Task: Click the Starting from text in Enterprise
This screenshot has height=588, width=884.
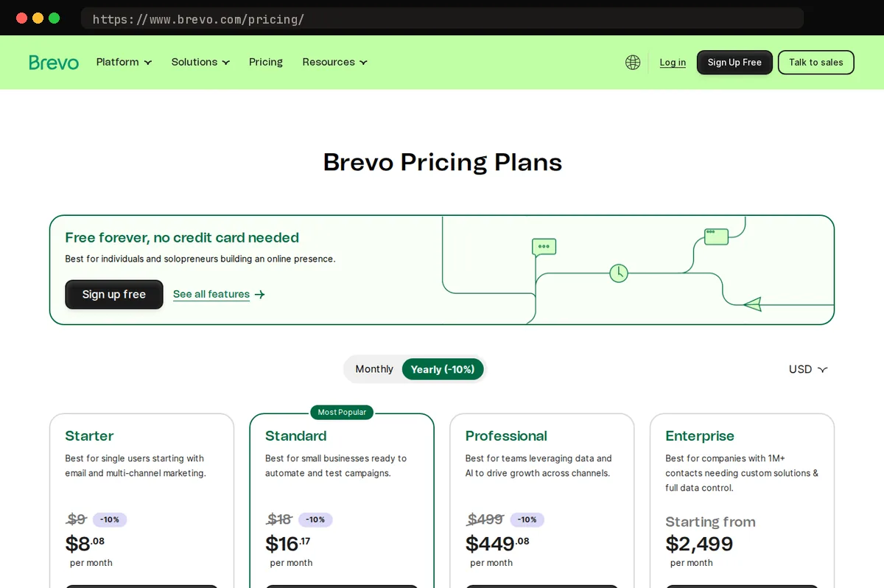Action: point(710,522)
